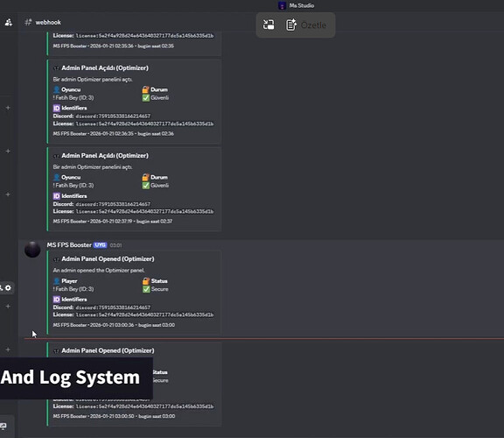Click '! Fatih Bey (ID: 3)' in 02:36:35 embed
Image resolution: width=504 pixels, height=438 pixels.
pos(73,97)
